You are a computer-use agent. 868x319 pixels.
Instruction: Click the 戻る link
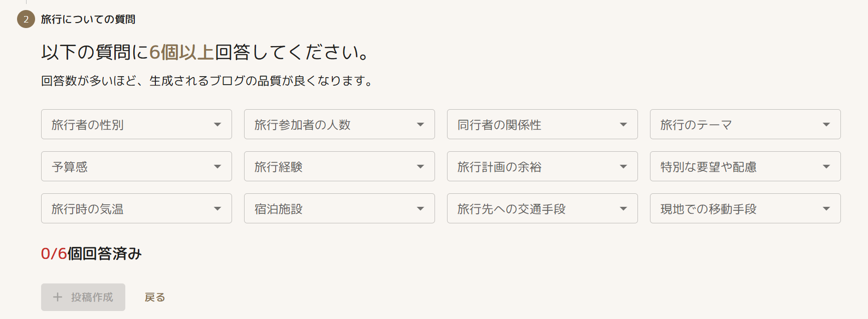[x=155, y=297]
